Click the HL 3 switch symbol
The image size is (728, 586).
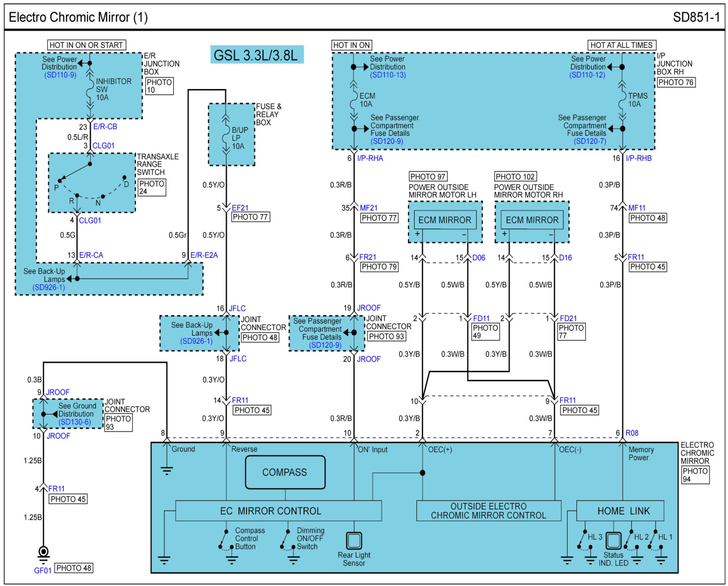(x=583, y=540)
